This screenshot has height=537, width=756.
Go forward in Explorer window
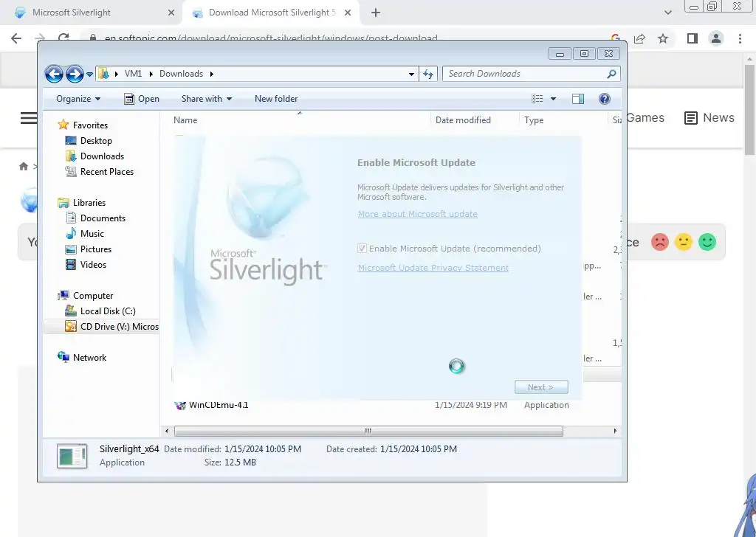pyautogui.click(x=75, y=75)
